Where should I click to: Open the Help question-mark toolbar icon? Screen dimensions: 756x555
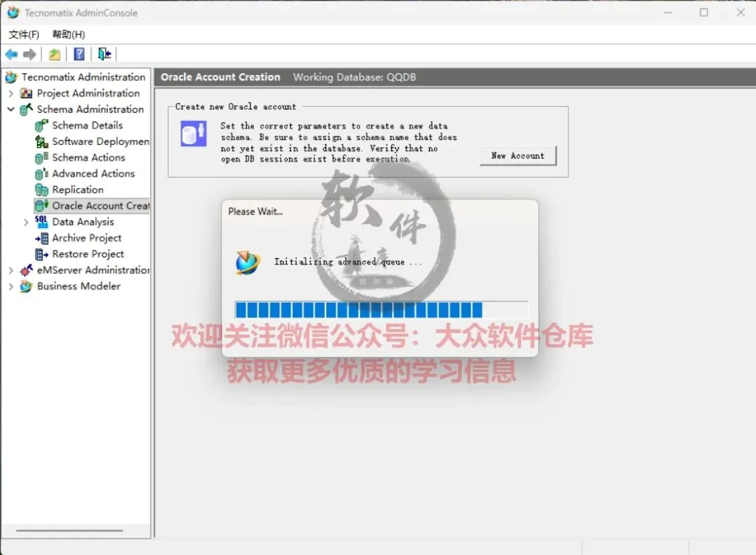pos(79,54)
